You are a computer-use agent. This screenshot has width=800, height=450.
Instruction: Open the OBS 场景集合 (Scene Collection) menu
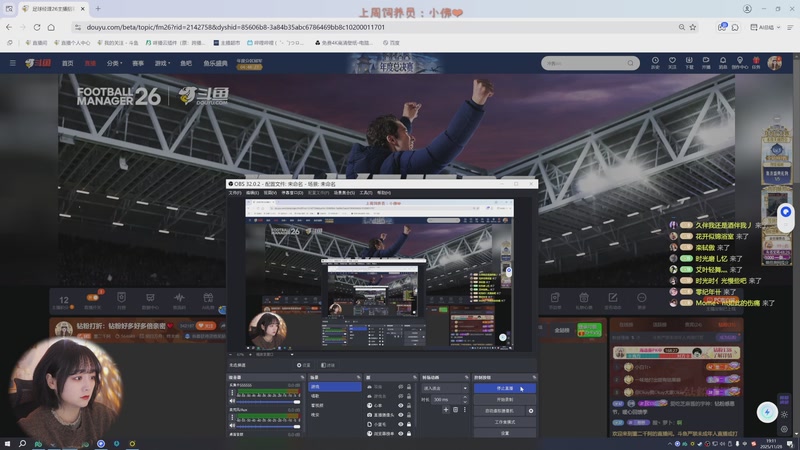344,193
